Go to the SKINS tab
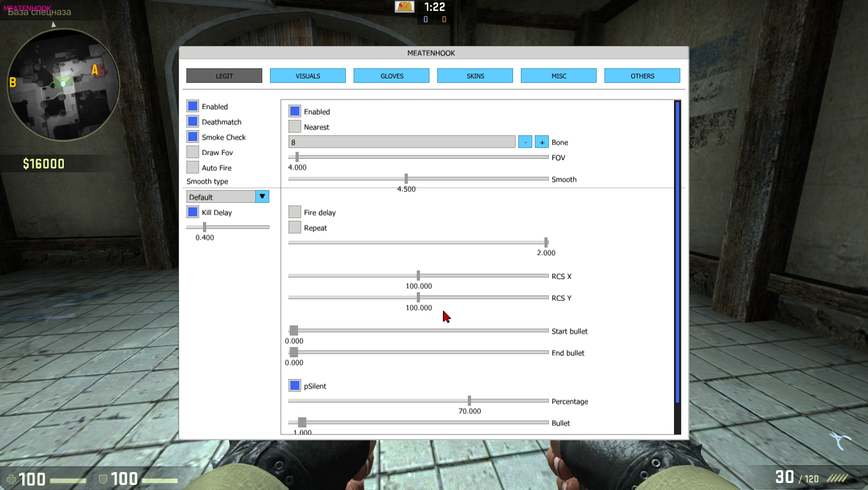Screen dimensions: 868x490 pos(475,76)
